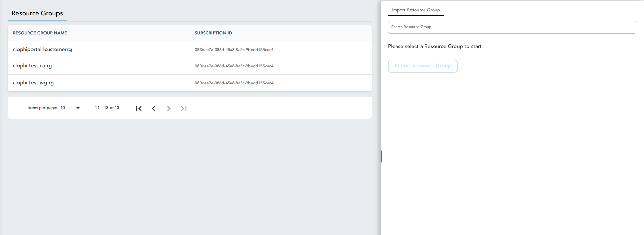Go to the first page of results
This screenshot has width=644, height=235.
tap(139, 108)
